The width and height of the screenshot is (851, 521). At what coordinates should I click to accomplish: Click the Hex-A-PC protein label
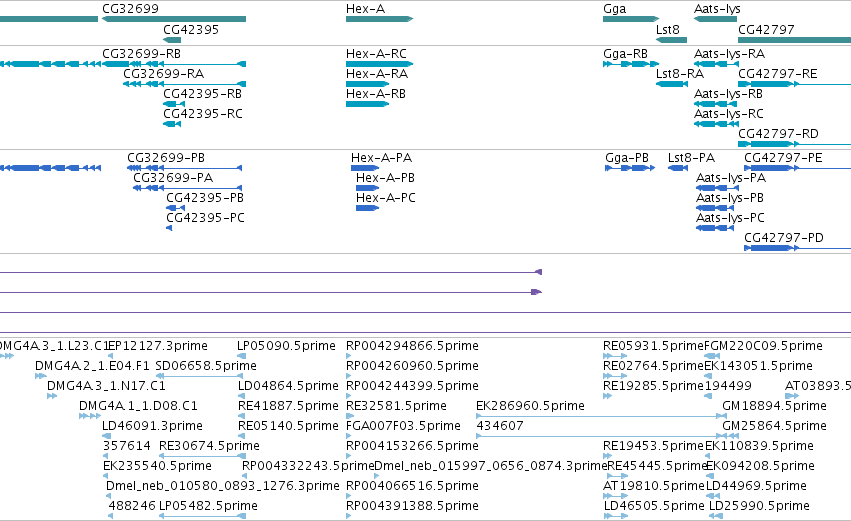click(386, 198)
